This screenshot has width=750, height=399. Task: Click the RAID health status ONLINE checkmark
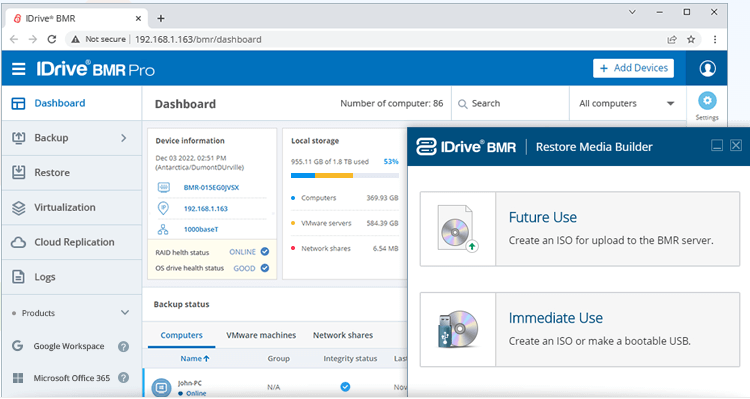(265, 252)
